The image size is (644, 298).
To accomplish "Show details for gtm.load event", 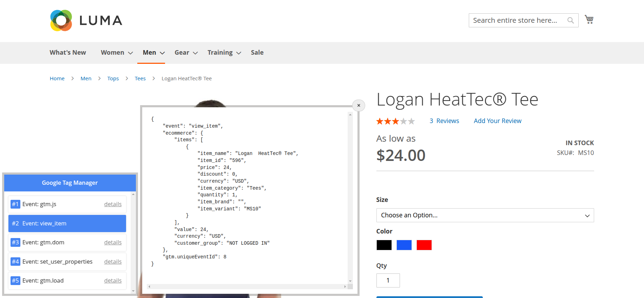I will (x=113, y=281).
